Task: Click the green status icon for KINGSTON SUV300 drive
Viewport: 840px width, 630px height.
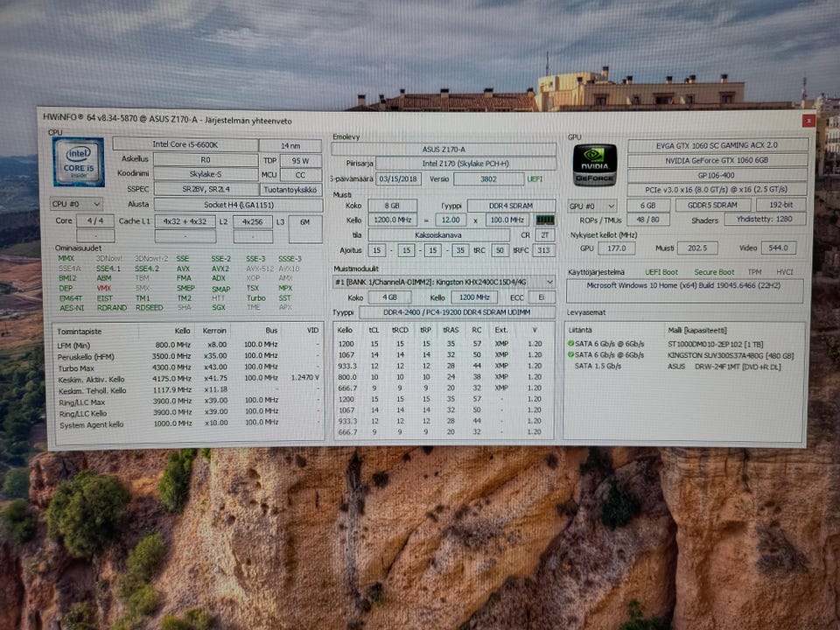Action: pos(570,354)
